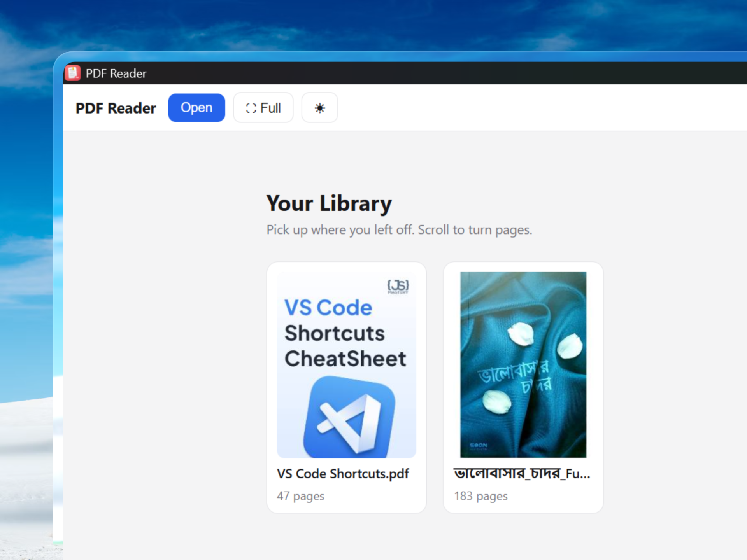
Task: Toggle light/dark theme with the sun icon
Action: pos(319,108)
